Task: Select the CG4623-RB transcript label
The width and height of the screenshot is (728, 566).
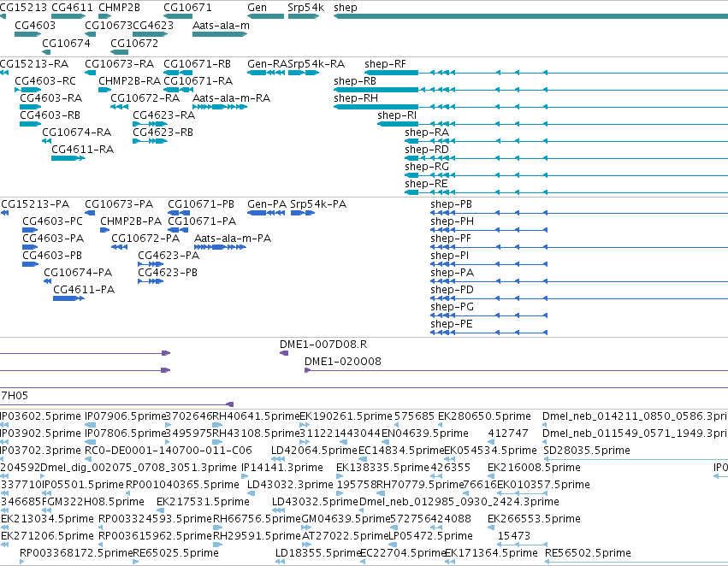Action: point(163,133)
